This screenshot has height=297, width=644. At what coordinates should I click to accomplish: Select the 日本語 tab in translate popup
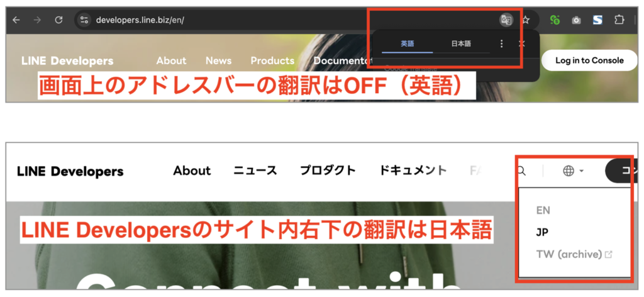click(461, 44)
